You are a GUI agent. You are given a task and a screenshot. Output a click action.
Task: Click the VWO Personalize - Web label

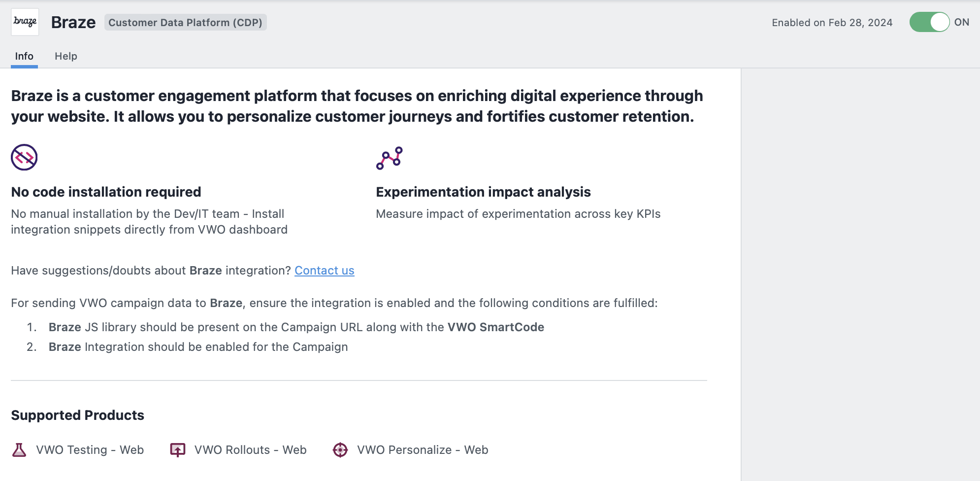coord(423,450)
